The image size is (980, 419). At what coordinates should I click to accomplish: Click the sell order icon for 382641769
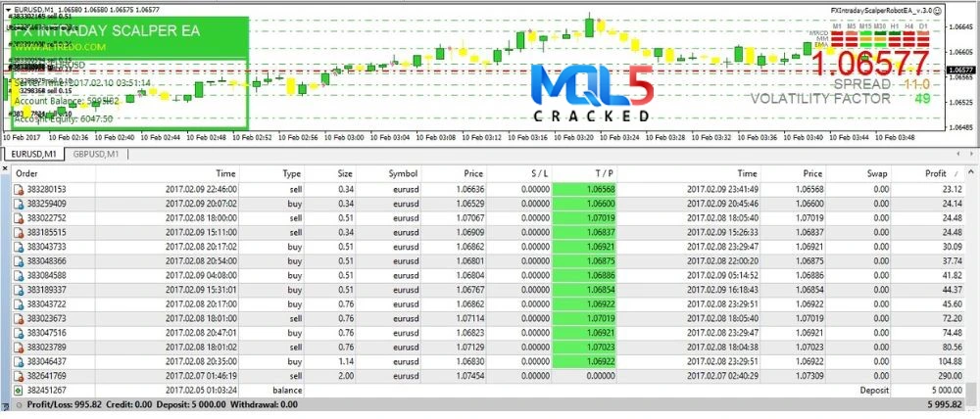point(19,376)
